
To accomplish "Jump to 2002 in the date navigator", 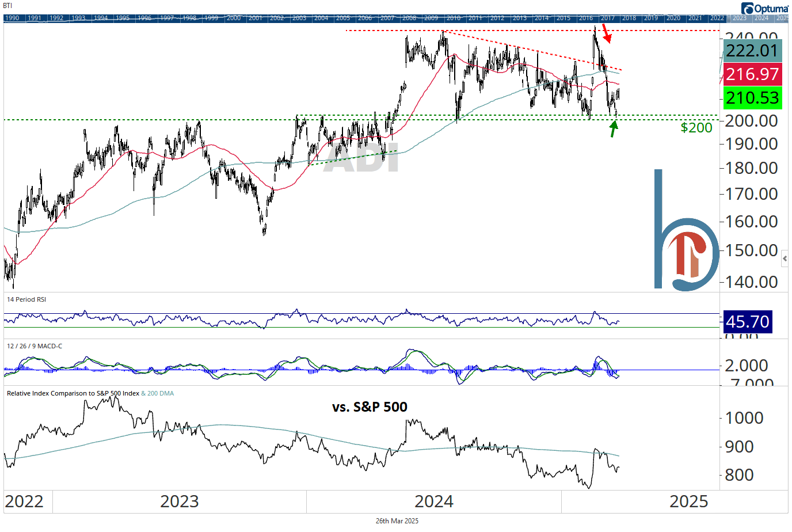I will click(277, 18).
